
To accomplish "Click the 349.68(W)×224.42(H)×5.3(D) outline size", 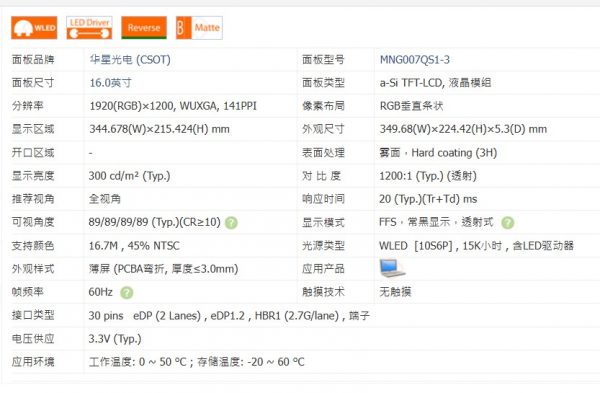I will pos(463,129).
